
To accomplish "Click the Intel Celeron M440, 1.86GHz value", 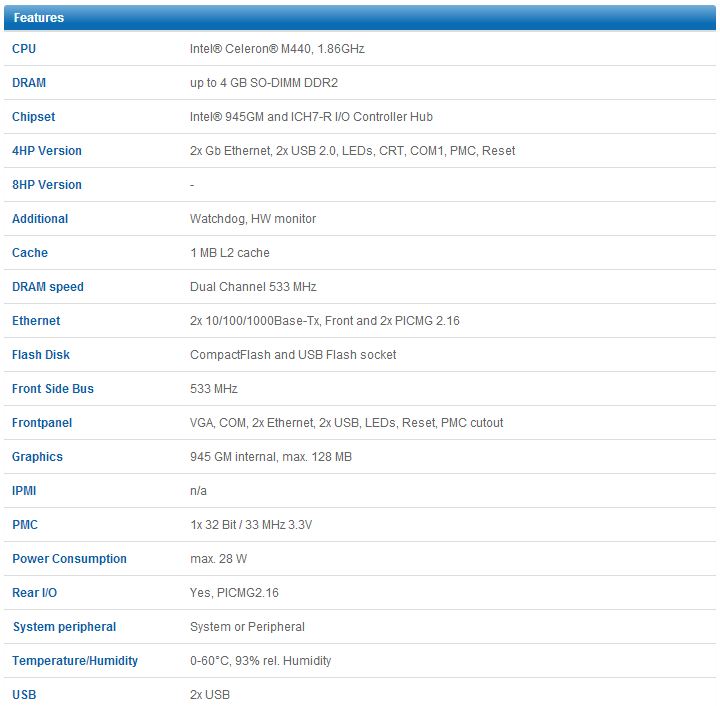I will click(277, 49).
